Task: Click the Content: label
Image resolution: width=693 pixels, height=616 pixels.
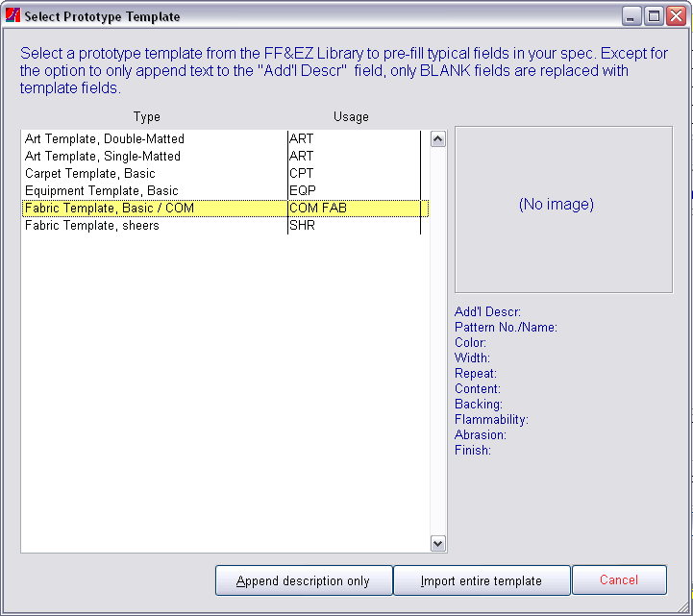Action: click(478, 389)
